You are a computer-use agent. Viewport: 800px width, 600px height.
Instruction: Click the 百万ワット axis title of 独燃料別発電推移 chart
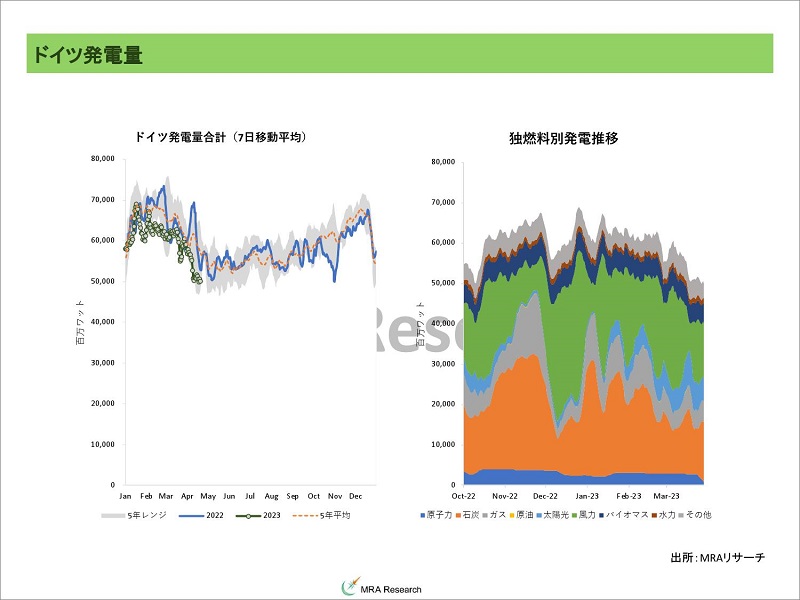[420, 324]
